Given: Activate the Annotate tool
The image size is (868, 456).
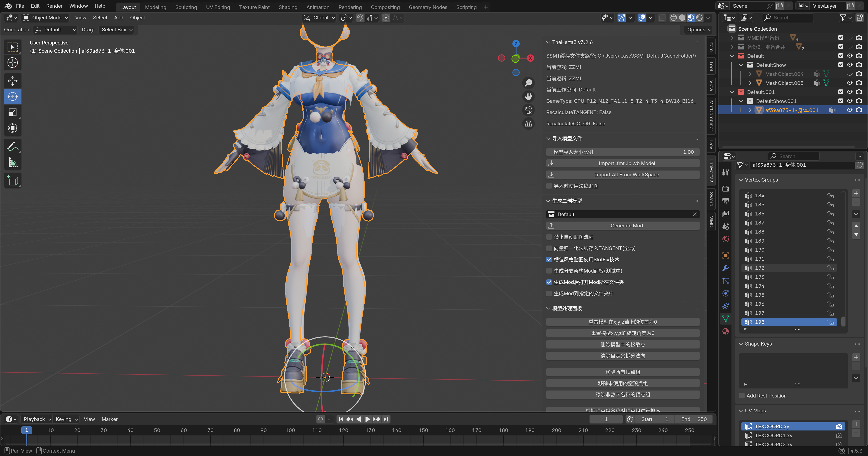Looking at the screenshot, I should [x=12, y=147].
